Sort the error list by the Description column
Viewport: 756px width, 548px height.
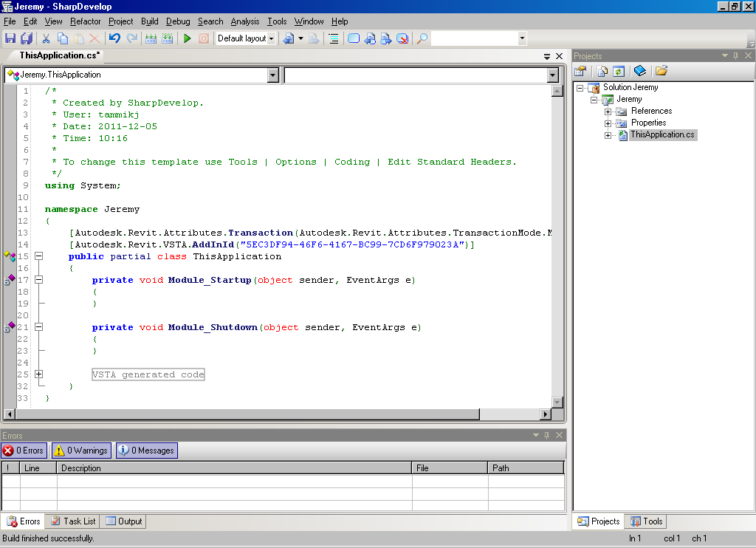(x=234, y=468)
